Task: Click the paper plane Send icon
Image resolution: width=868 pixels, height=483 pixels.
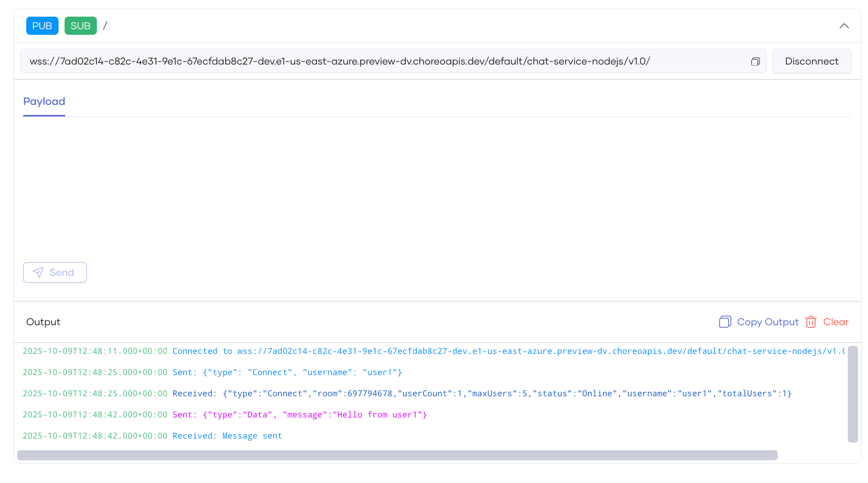Action: coord(38,273)
